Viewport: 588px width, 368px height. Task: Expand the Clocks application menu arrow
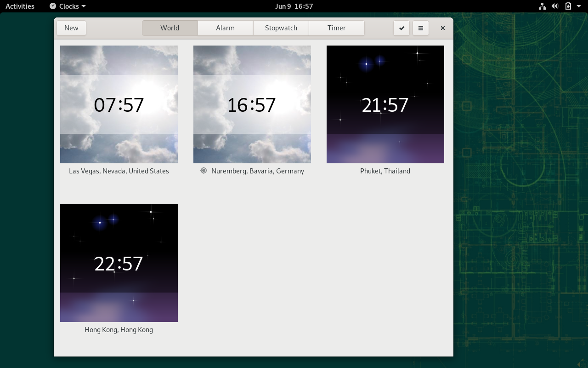click(83, 6)
